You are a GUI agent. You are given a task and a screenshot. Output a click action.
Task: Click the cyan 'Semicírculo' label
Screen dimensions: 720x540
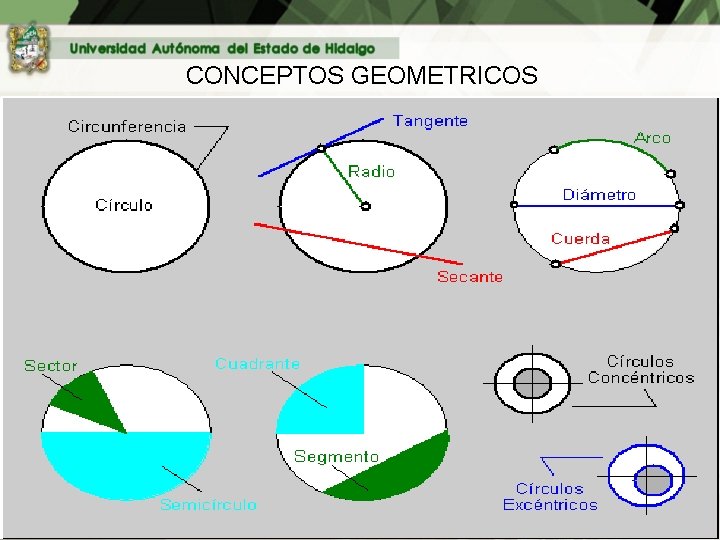click(208, 505)
